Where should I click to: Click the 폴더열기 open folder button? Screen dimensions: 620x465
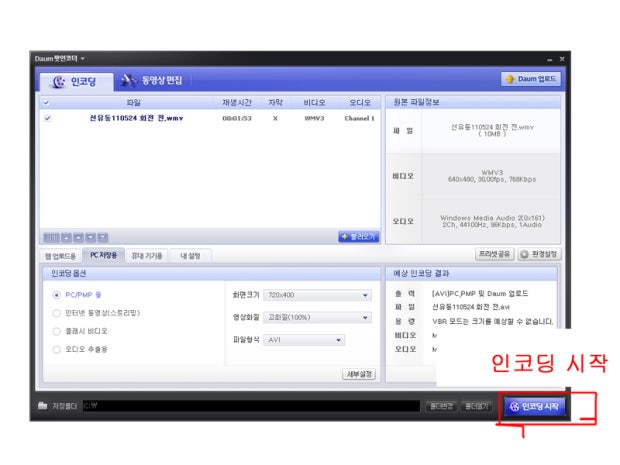(477, 406)
